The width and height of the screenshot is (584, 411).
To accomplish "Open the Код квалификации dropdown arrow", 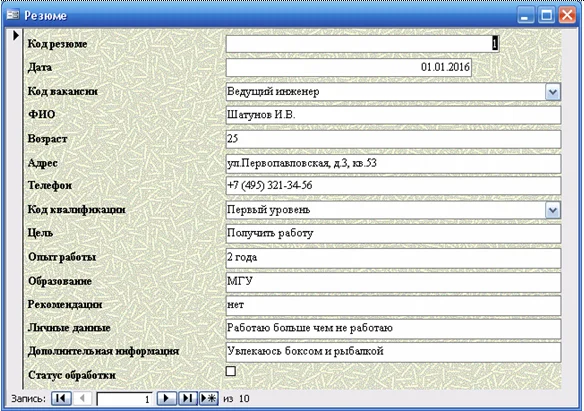I will (553, 210).
